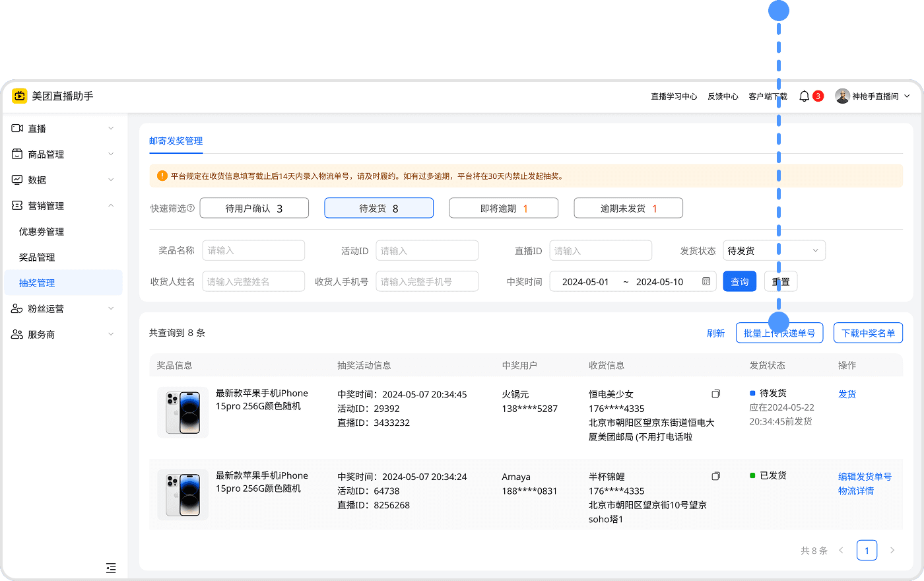The width and height of the screenshot is (924, 581).
Task: Click the text 直播ID：8256268
Action: click(x=374, y=504)
